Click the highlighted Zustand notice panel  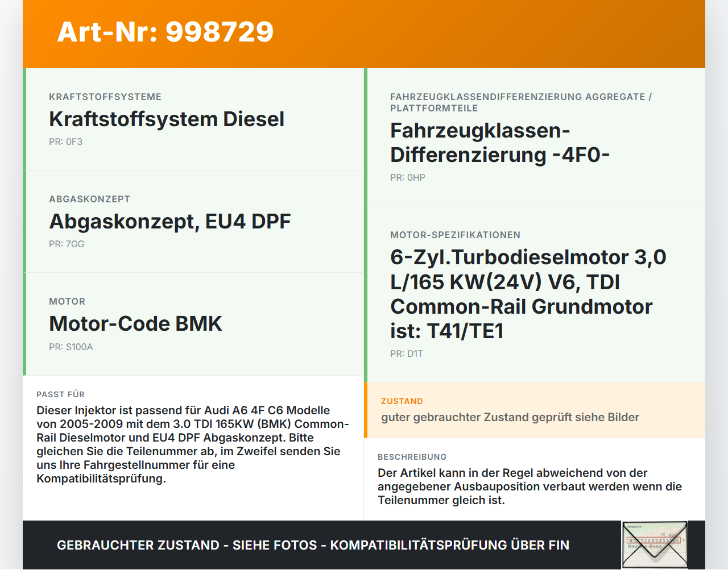(x=535, y=410)
